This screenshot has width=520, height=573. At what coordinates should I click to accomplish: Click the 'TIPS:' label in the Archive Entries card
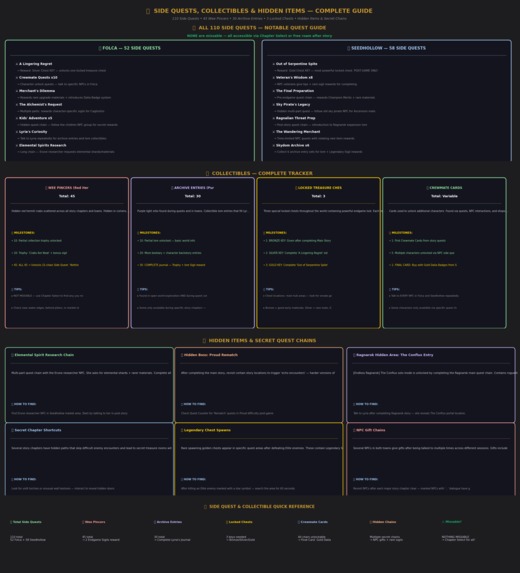(144, 289)
